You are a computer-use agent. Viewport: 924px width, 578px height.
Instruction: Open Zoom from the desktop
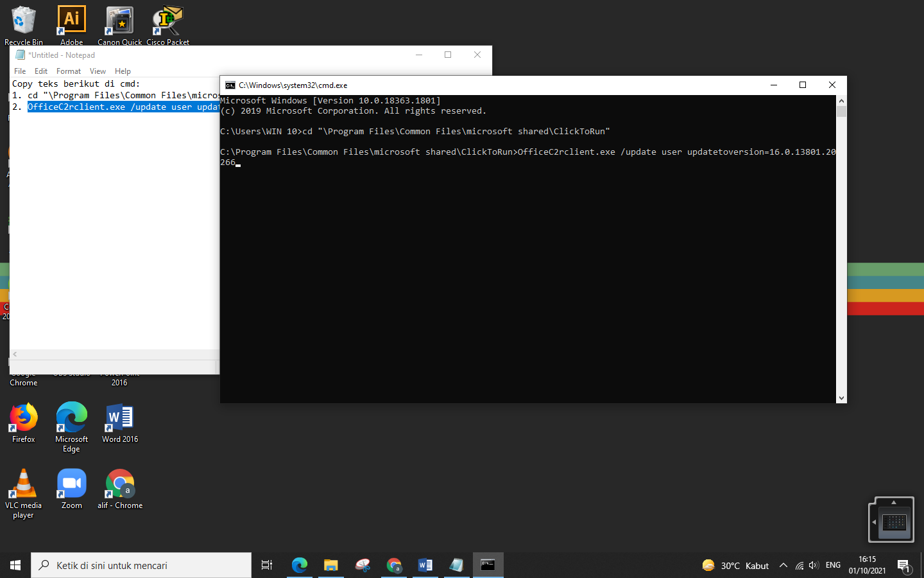point(71,482)
